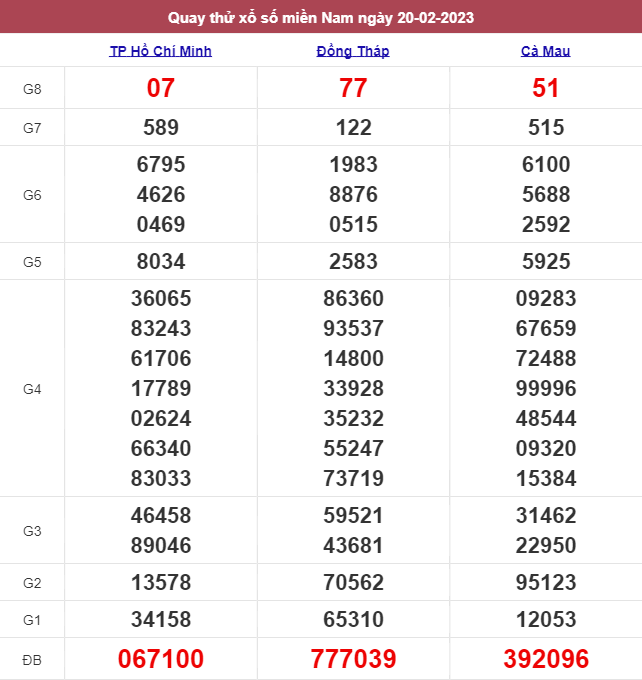
Task: Open the Đồng Tháp link
Action: pyautogui.click(x=353, y=51)
